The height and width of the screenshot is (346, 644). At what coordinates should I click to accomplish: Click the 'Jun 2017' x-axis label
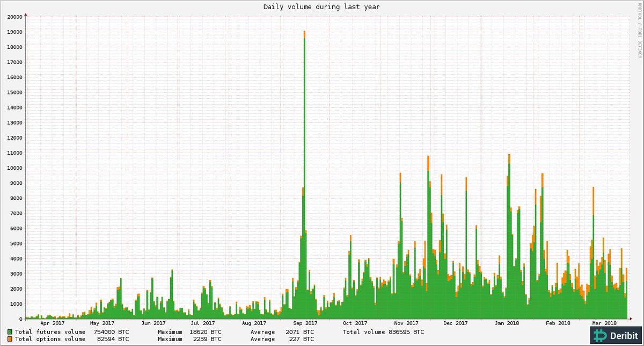click(x=153, y=323)
